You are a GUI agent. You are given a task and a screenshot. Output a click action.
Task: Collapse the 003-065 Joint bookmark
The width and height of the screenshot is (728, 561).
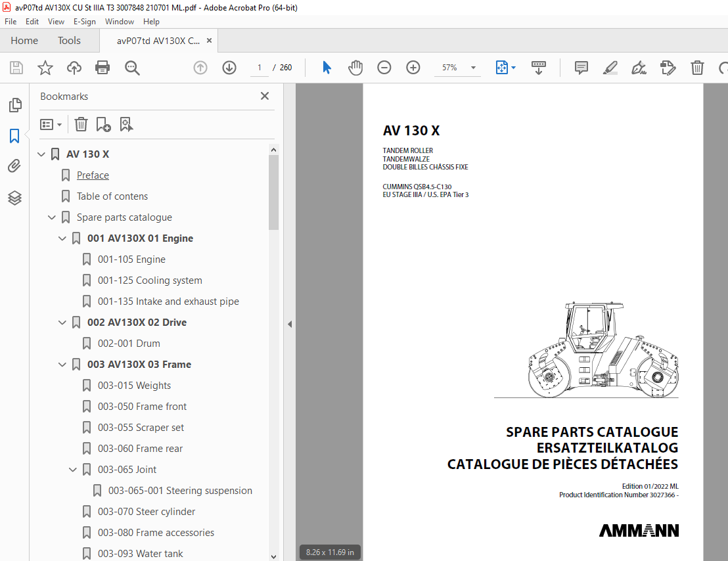click(x=72, y=470)
